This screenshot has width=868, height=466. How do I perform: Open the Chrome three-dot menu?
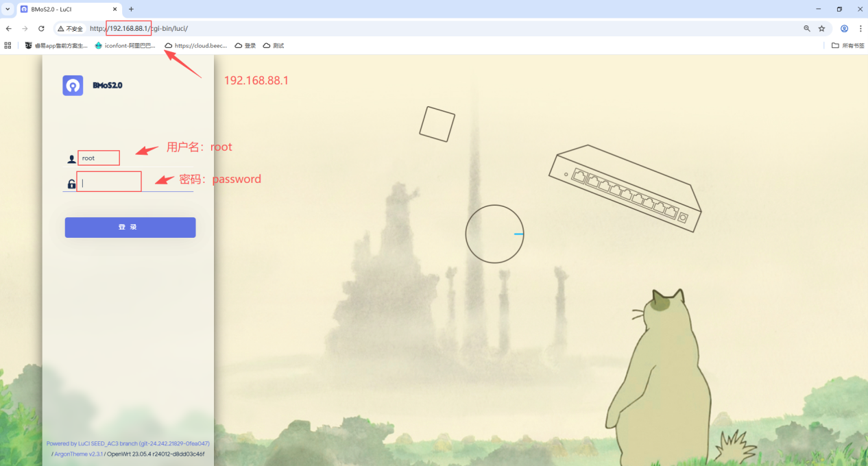coord(860,29)
